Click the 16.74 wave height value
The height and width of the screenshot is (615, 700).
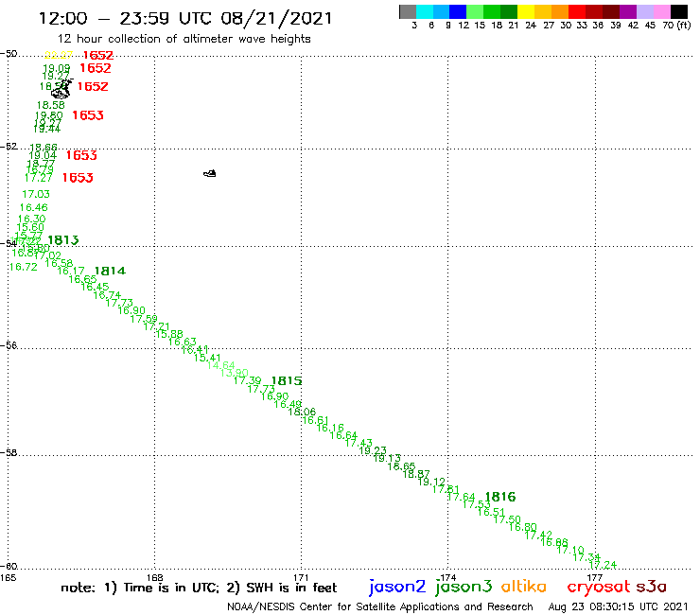pyautogui.click(x=107, y=295)
